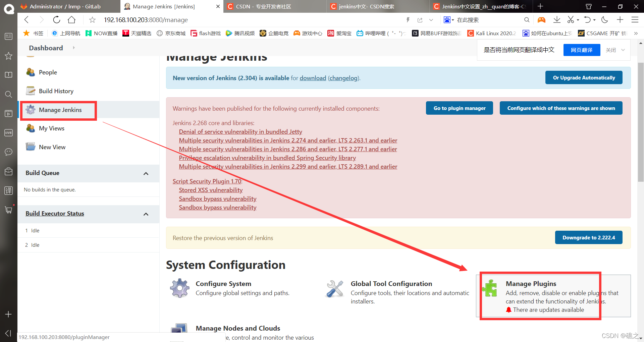The width and height of the screenshot is (644, 342).
Task: Click the Manage Jenkins gear icon
Action: 31,110
